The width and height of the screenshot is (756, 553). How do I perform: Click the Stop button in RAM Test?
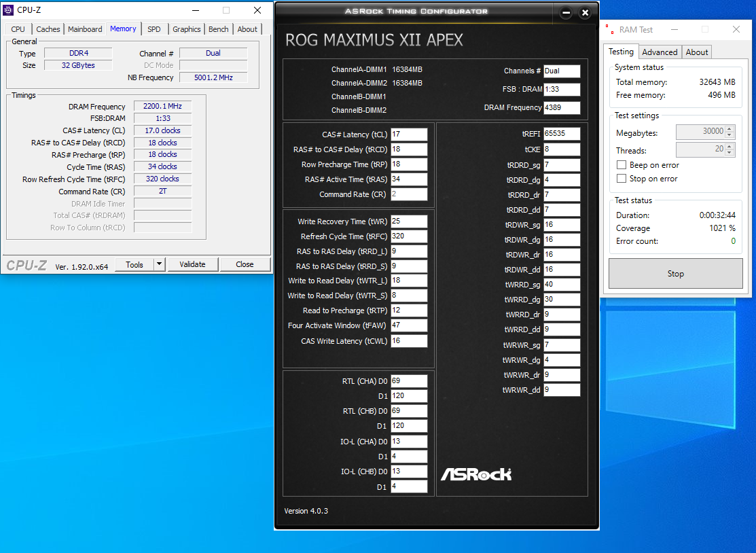[675, 273]
